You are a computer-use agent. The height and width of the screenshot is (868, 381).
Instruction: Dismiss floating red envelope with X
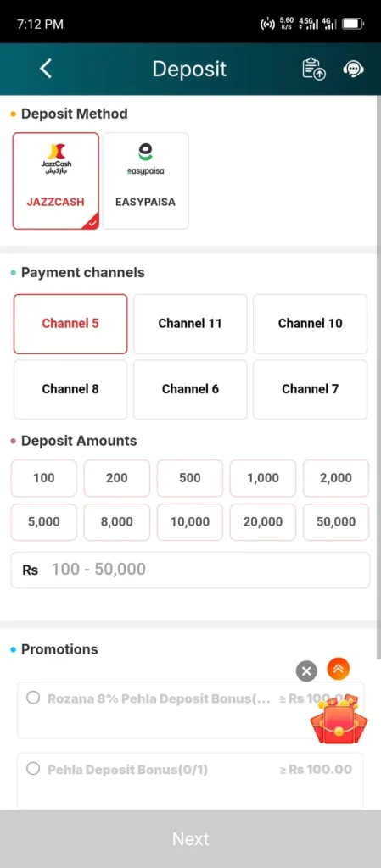306,671
